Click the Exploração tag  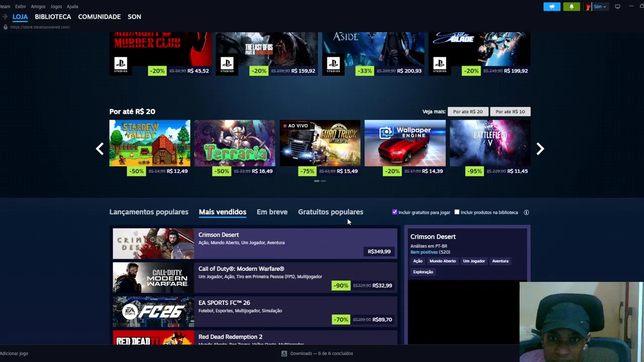[423, 272]
